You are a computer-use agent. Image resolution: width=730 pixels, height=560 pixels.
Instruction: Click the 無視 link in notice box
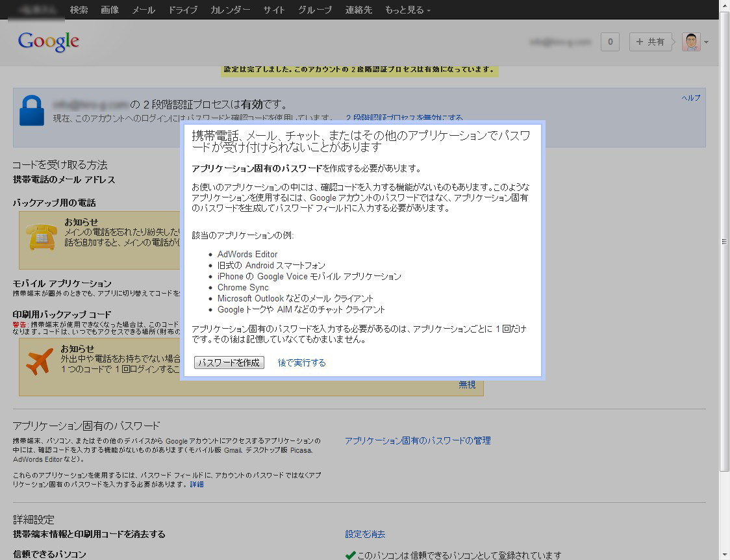[467, 385]
